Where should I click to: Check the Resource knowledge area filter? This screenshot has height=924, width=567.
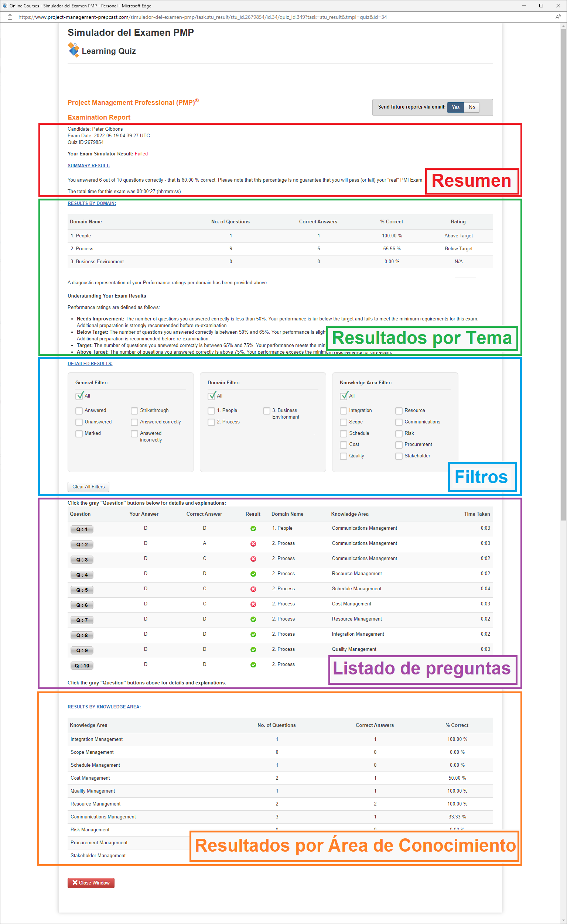[x=399, y=411]
